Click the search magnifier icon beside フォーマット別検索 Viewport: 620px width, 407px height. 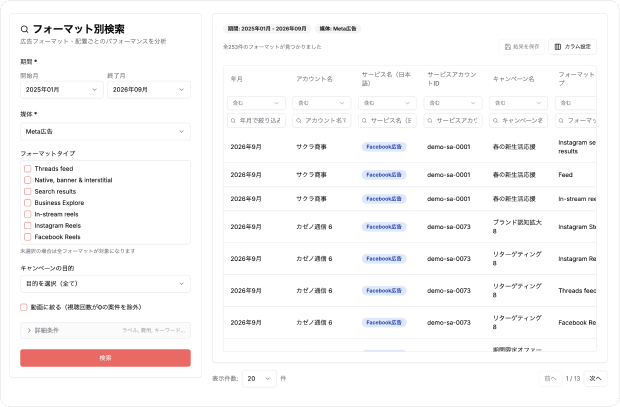pos(25,29)
